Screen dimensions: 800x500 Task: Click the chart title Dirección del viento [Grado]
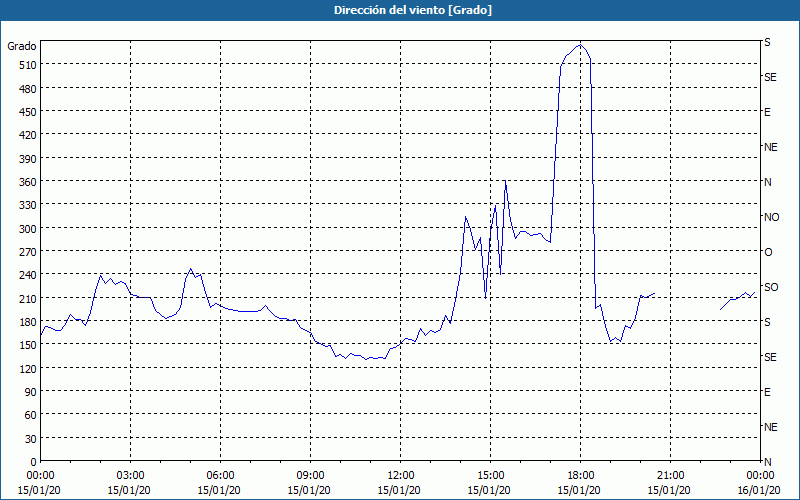[x=413, y=10]
